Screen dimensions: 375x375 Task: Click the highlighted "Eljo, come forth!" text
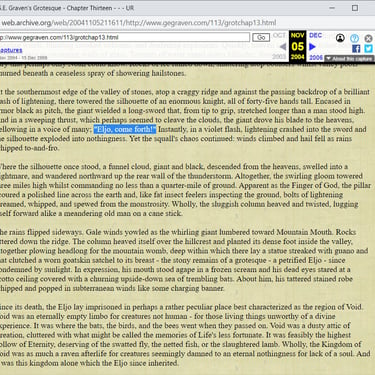(x=125, y=129)
